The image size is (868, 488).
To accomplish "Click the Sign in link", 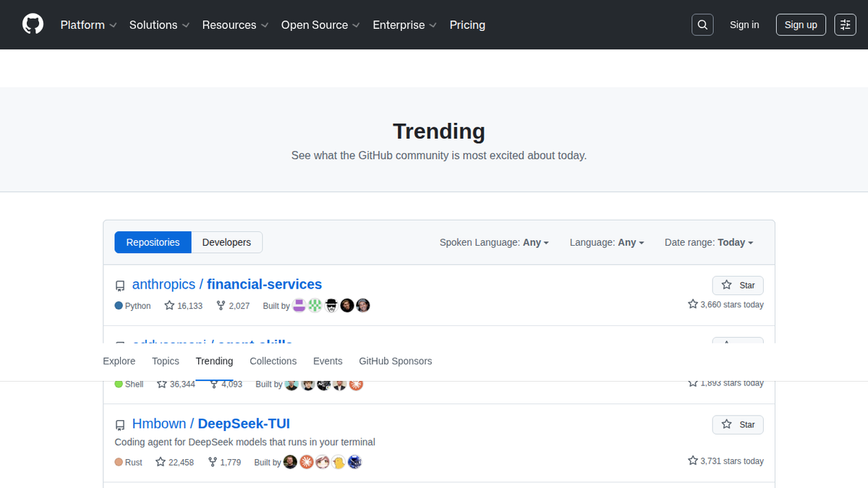I will tap(744, 25).
